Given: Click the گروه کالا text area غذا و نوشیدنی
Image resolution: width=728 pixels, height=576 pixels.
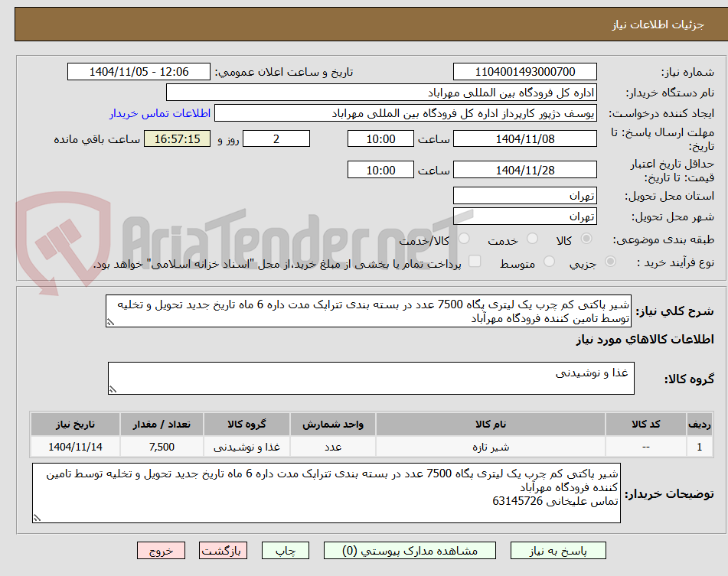Looking at the screenshot, I should point(371,379).
